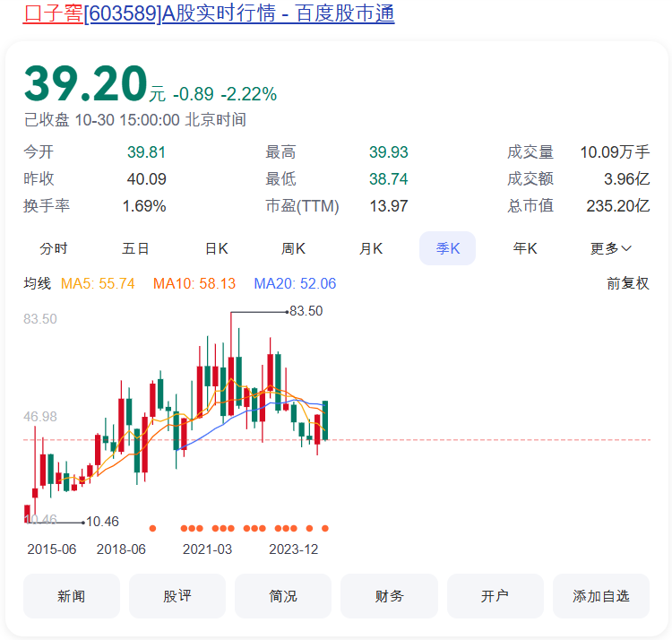The width and height of the screenshot is (672, 640).
Task: Click the 总市值 value 235.20亿
Action: (618, 206)
